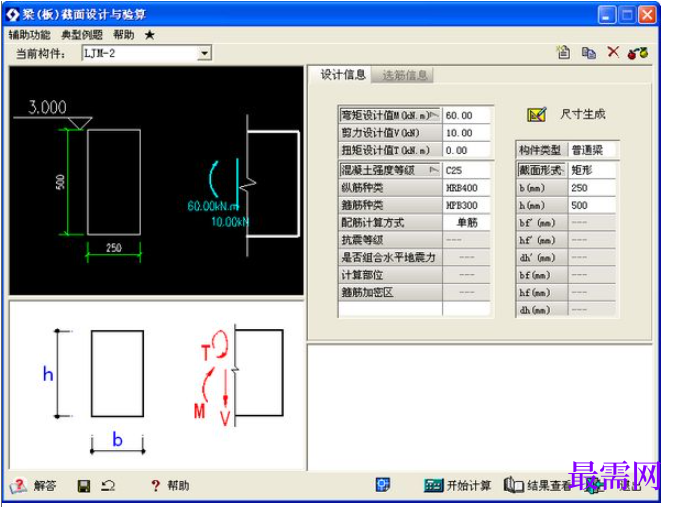Open the 辅助功能 menu
This screenshot has height=507, width=680.
pyautogui.click(x=29, y=35)
